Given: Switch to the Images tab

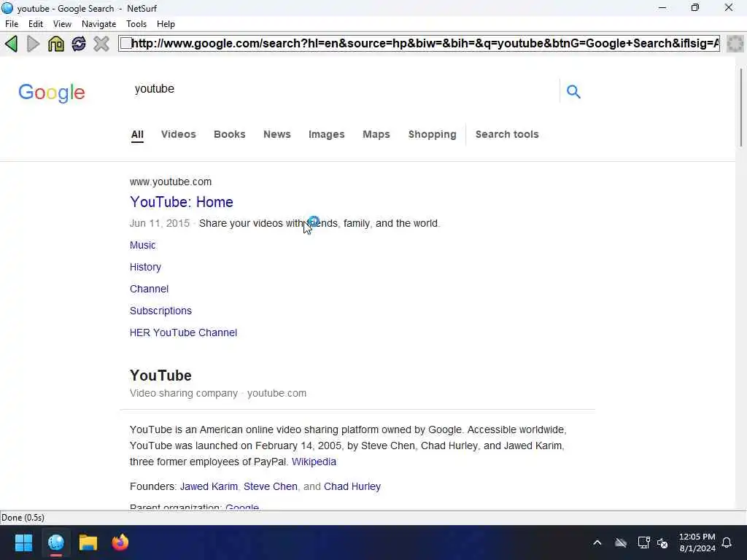Looking at the screenshot, I should 326,134.
